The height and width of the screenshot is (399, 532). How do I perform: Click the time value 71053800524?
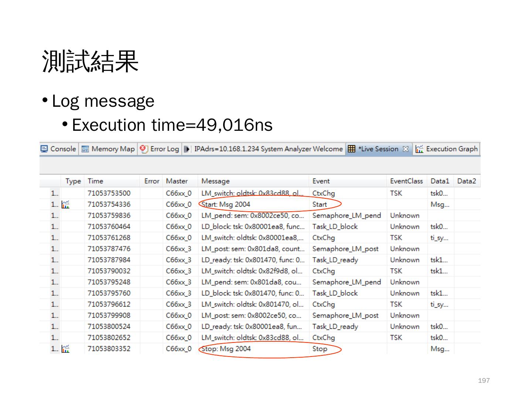(x=109, y=326)
